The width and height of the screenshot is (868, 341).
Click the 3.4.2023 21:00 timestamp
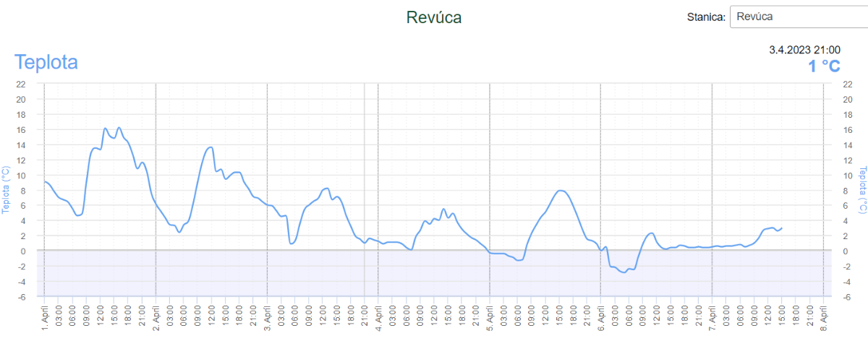(804, 50)
